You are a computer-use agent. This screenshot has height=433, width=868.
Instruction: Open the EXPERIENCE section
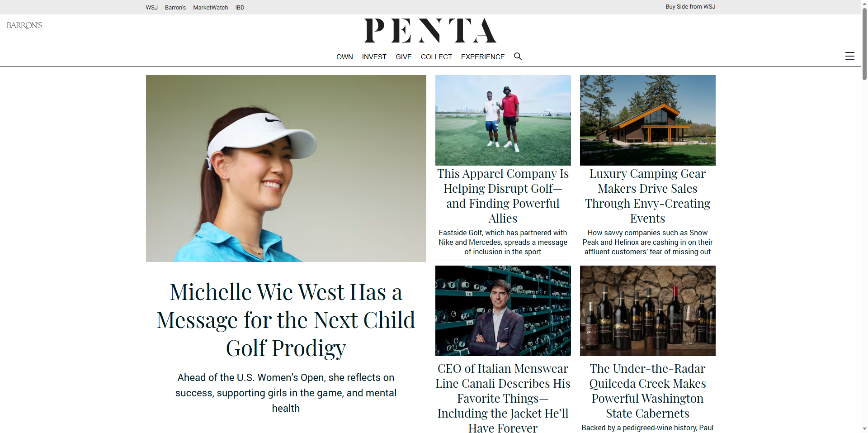click(x=482, y=57)
